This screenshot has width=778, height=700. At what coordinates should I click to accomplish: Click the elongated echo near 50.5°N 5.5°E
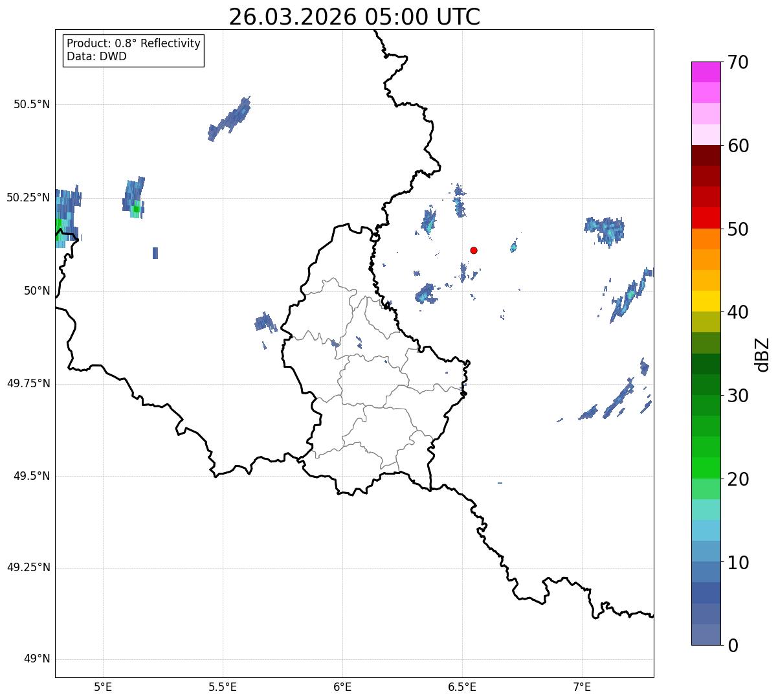(x=229, y=119)
